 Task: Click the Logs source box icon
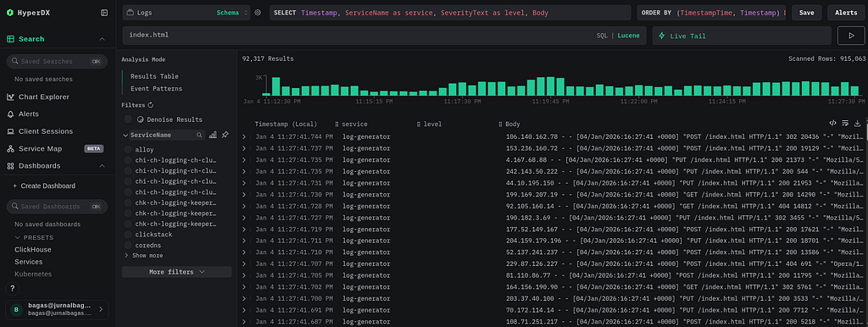[130, 13]
